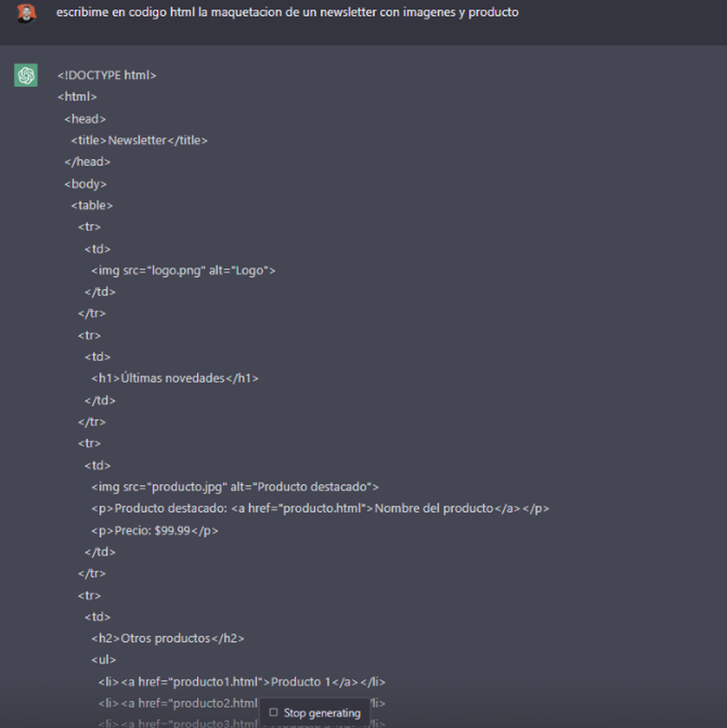Image resolution: width=727 pixels, height=728 pixels.
Task: Click the user profile avatar
Action: click(26, 13)
